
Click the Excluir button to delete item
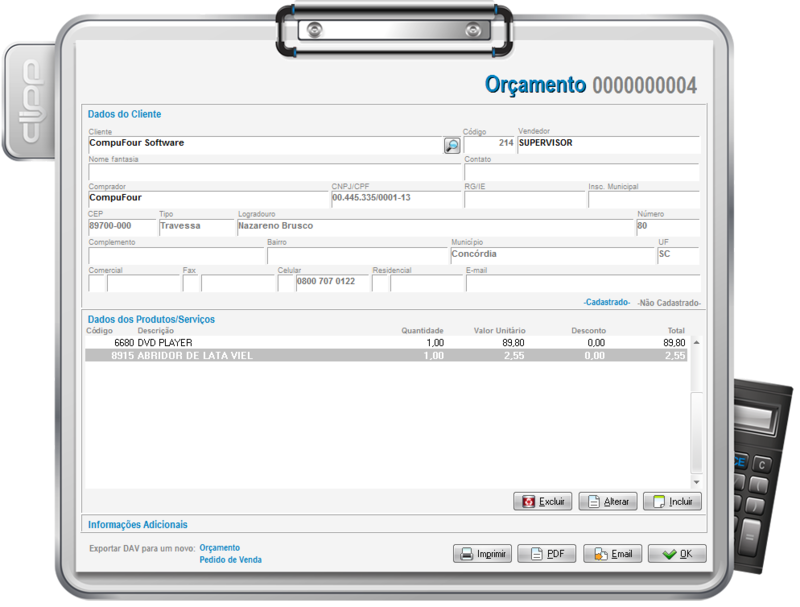pyautogui.click(x=542, y=501)
